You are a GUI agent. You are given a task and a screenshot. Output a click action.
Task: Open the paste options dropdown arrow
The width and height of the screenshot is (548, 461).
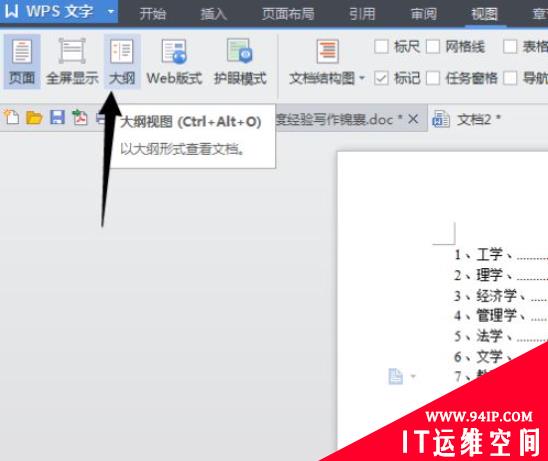click(413, 376)
